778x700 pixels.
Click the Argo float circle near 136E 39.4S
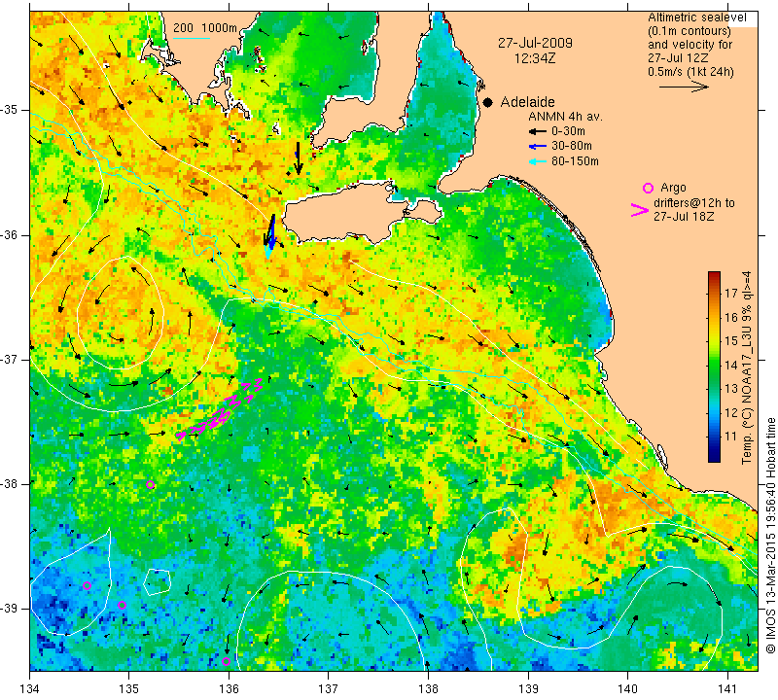tap(226, 661)
